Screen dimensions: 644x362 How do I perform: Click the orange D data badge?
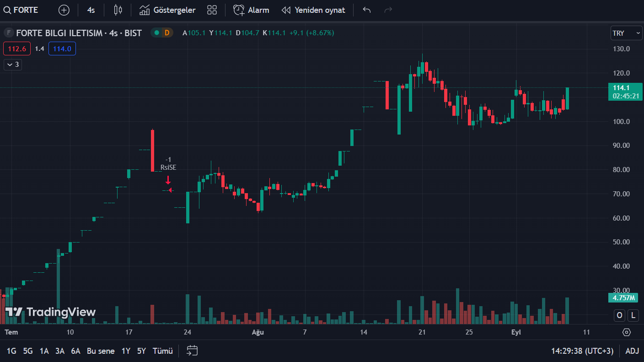(x=167, y=33)
